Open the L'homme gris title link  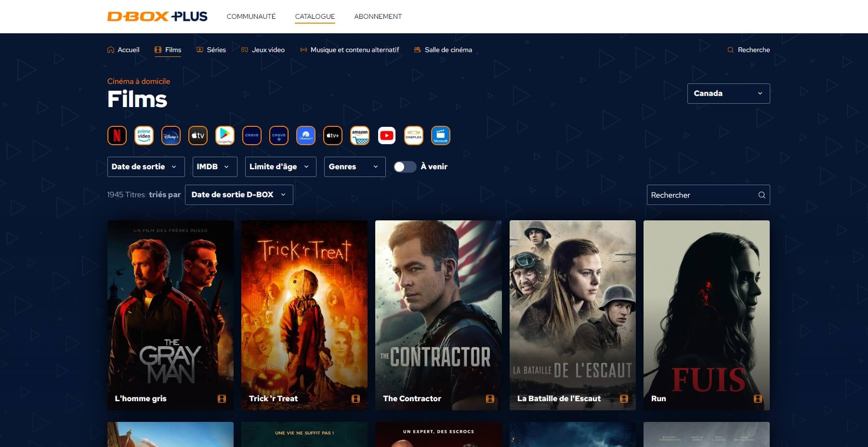141,399
